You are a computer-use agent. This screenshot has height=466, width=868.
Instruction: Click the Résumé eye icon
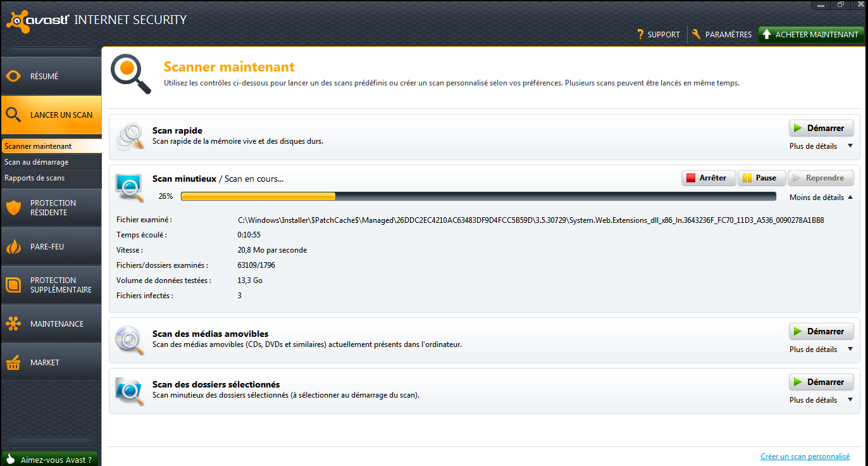(x=13, y=77)
